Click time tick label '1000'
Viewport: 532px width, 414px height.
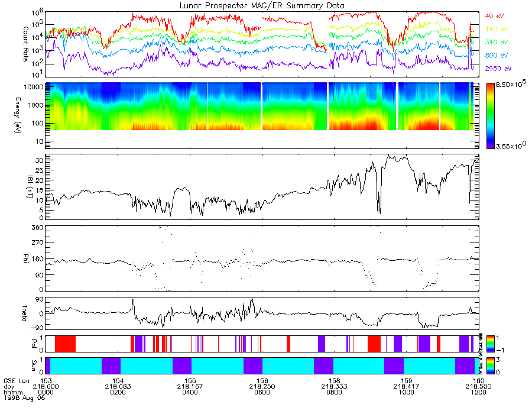407,392
